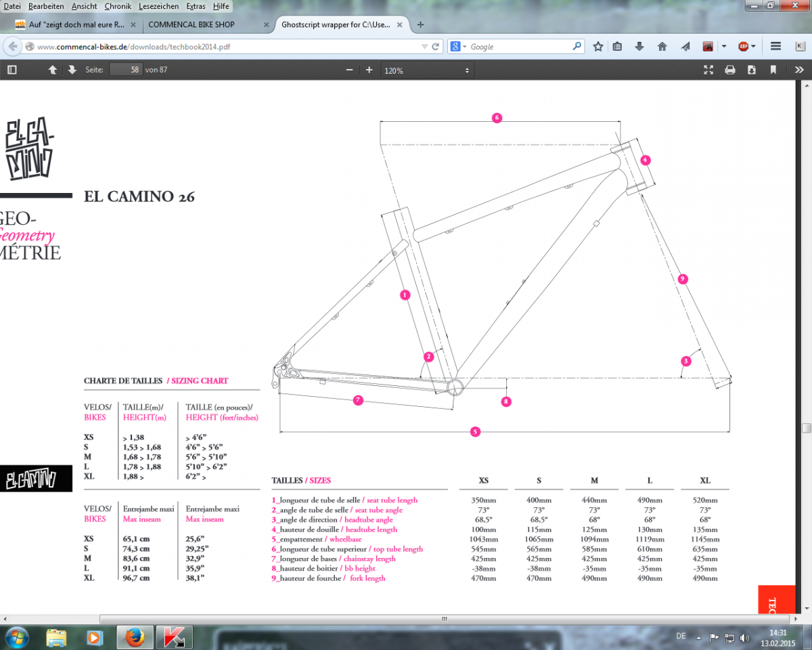Close the COMMENCAL BIKE SHOP tab
This screenshot has height=650, width=812.
[x=265, y=24]
